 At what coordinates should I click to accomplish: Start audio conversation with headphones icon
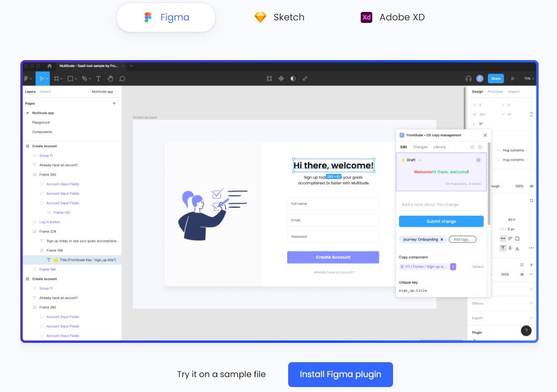(x=468, y=78)
